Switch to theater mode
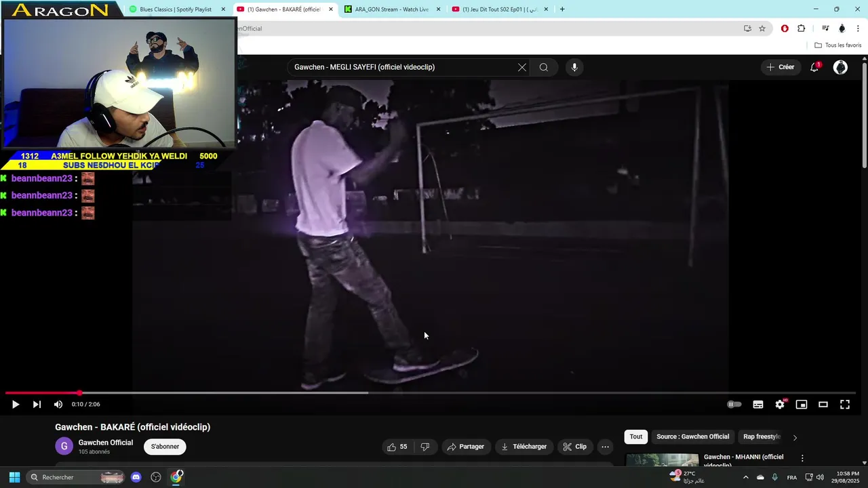 pos(823,405)
